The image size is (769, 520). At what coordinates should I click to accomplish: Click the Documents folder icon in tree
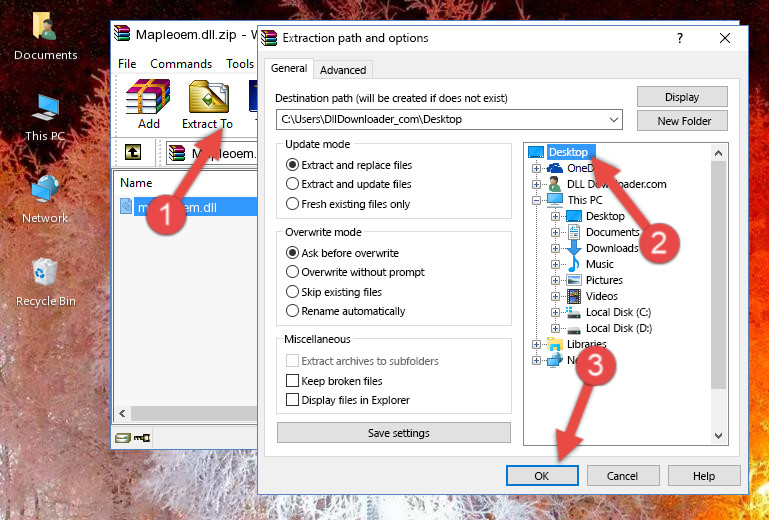pyautogui.click(x=573, y=232)
